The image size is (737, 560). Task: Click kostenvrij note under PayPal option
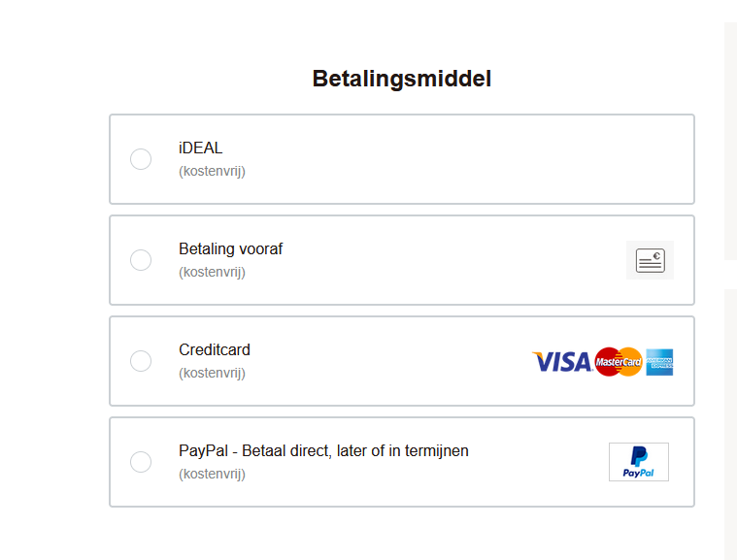[x=212, y=475]
